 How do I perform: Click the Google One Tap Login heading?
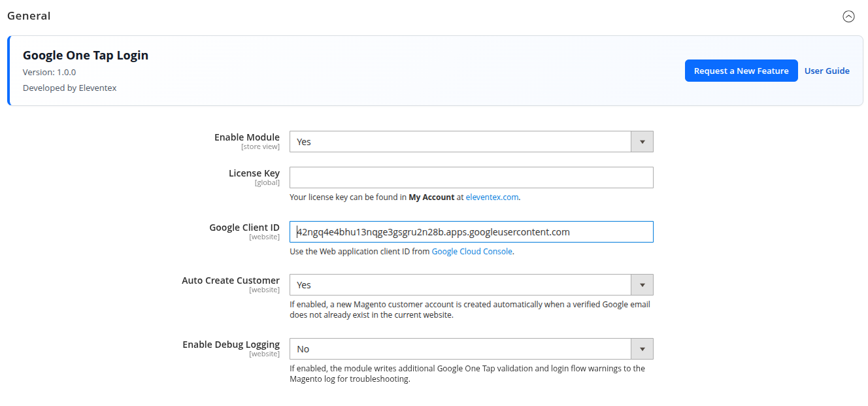coord(86,56)
